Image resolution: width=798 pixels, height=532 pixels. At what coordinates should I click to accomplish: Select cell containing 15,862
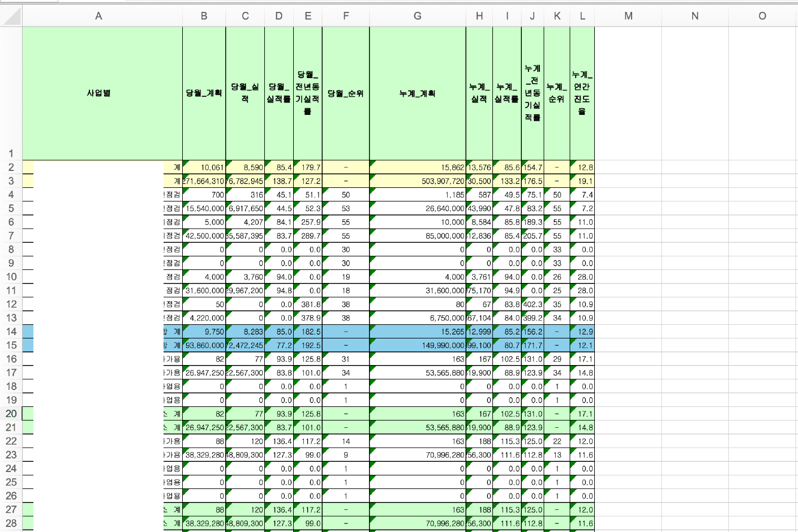(418, 168)
